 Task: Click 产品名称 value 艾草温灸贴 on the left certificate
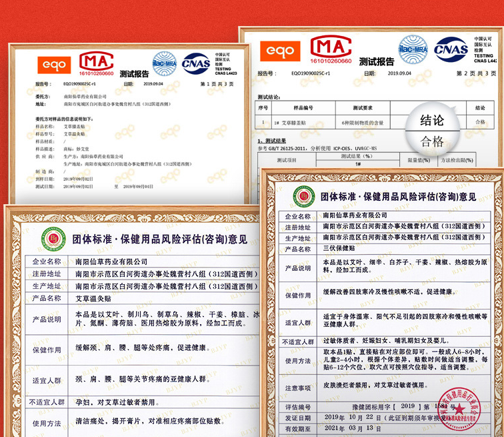coord(93,298)
